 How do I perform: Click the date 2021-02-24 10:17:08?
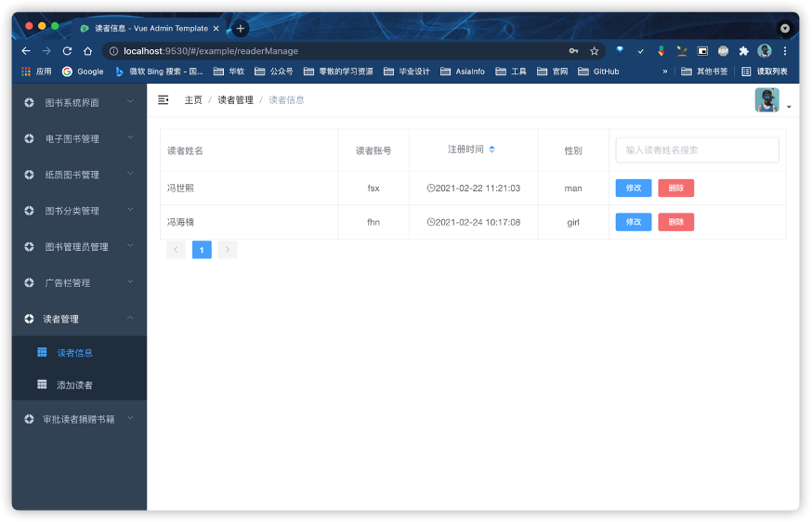tap(473, 222)
